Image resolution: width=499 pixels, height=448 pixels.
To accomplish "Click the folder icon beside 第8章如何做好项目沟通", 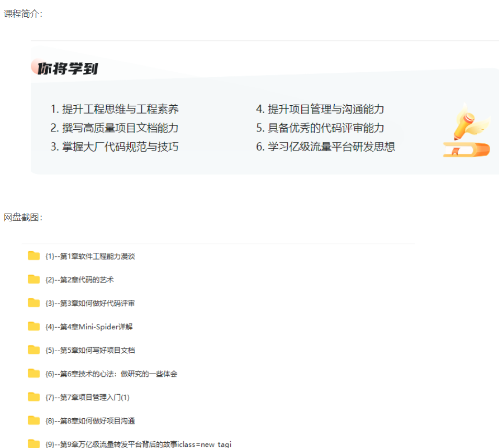I will [x=32, y=420].
